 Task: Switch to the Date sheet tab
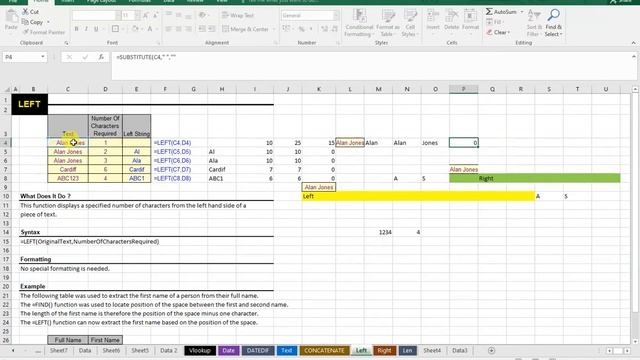click(x=229, y=351)
